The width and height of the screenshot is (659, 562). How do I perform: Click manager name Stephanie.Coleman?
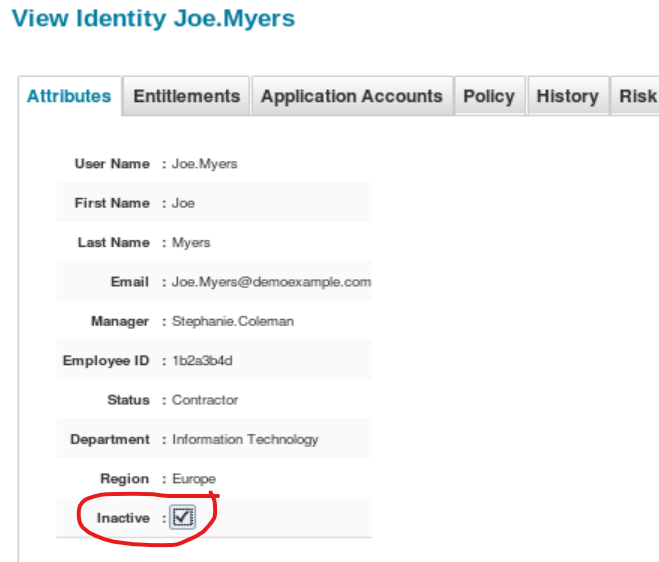tap(233, 322)
